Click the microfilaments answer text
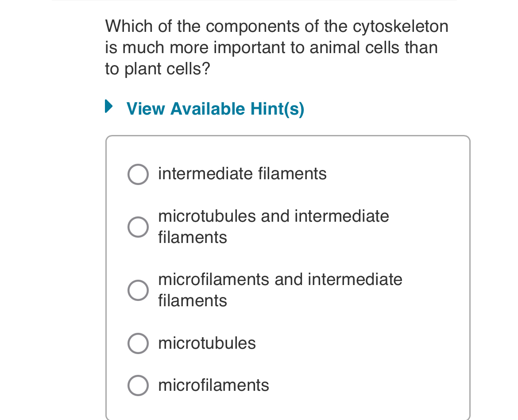 click(213, 385)
